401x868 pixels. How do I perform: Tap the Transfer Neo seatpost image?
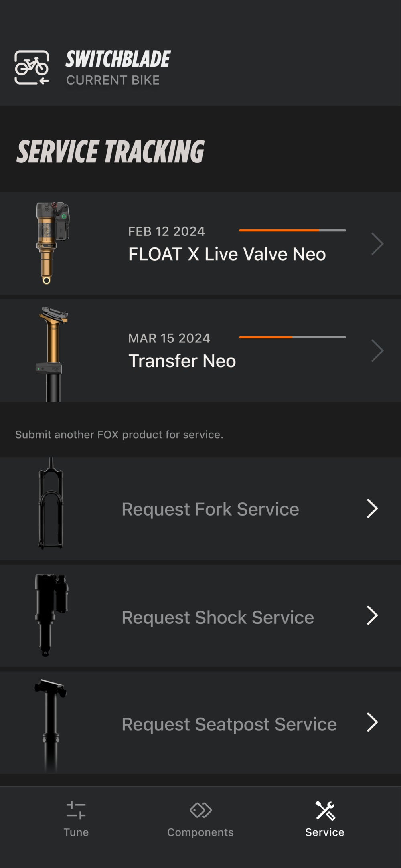pos(53,353)
